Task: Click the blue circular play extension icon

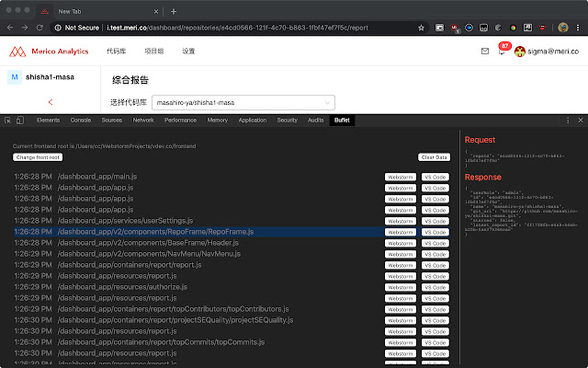Action: (x=469, y=28)
